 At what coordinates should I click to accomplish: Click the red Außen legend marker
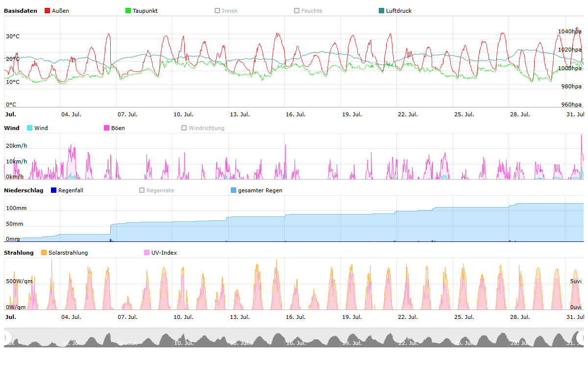48,11
